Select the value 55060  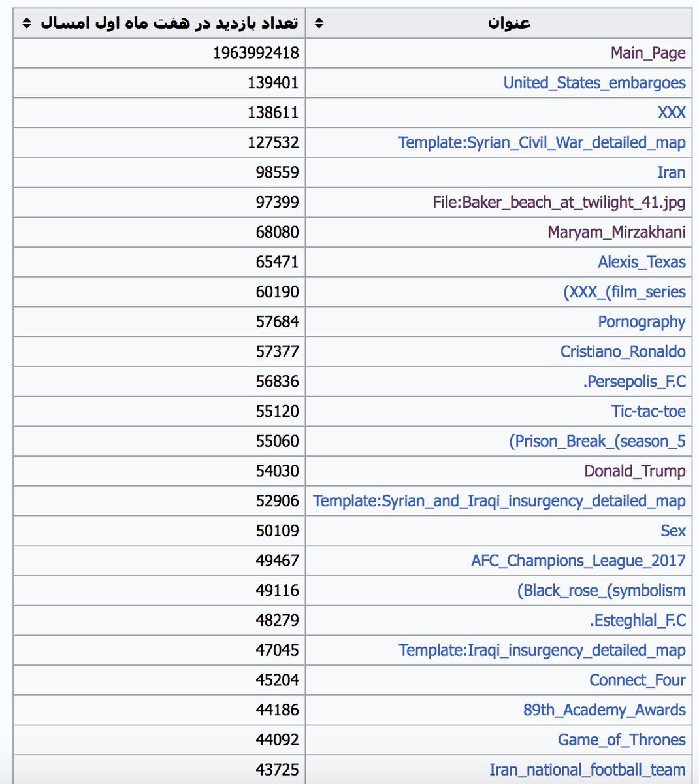point(278,442)
